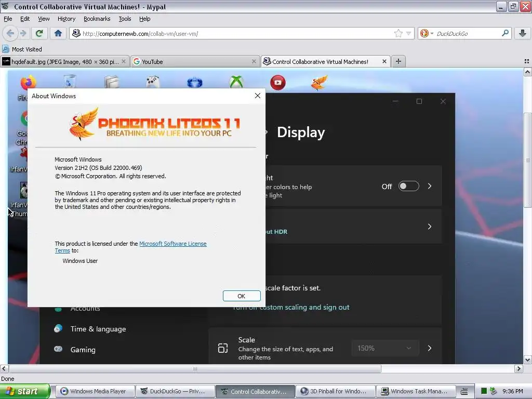Switch to the YouTube tab
This screenshot has height=399, width=532.
point(195,61)
